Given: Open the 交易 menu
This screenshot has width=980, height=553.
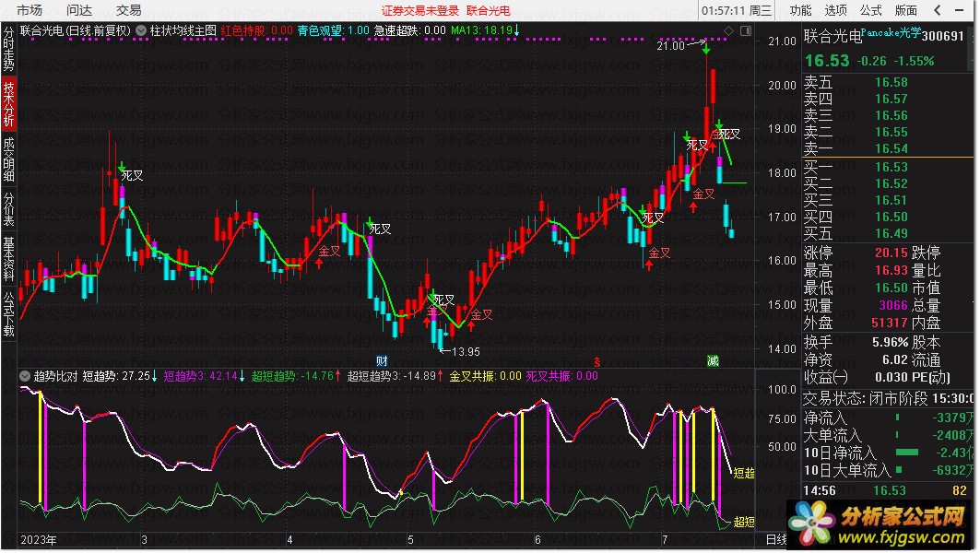Looking at the screenshot, I should point(129,10).
